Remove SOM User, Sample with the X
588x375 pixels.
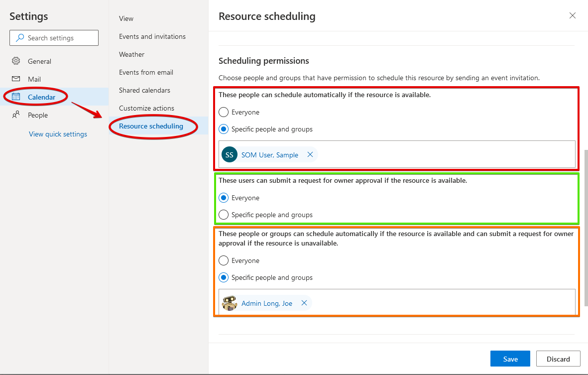(310, 155)
